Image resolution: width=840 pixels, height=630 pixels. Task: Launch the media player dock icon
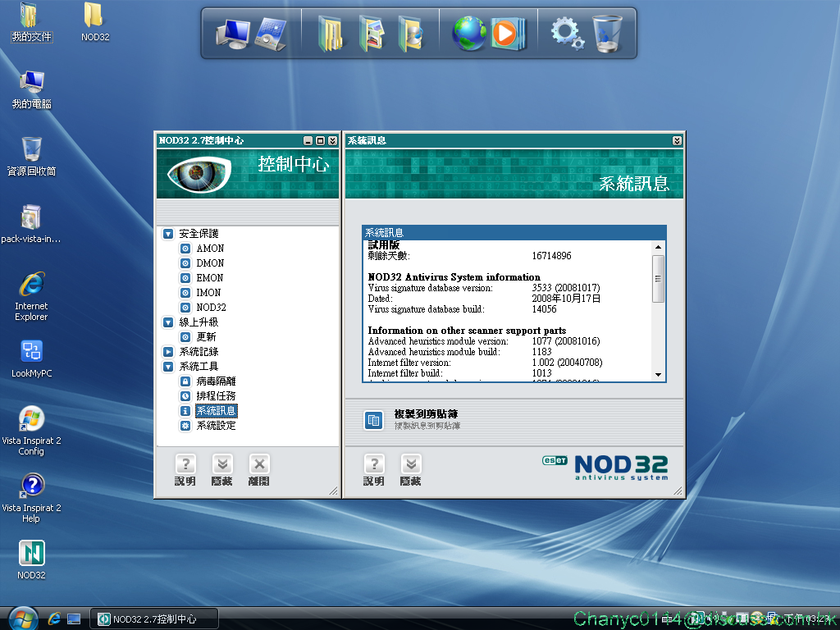pyautogui.click(x=507, y=33)
